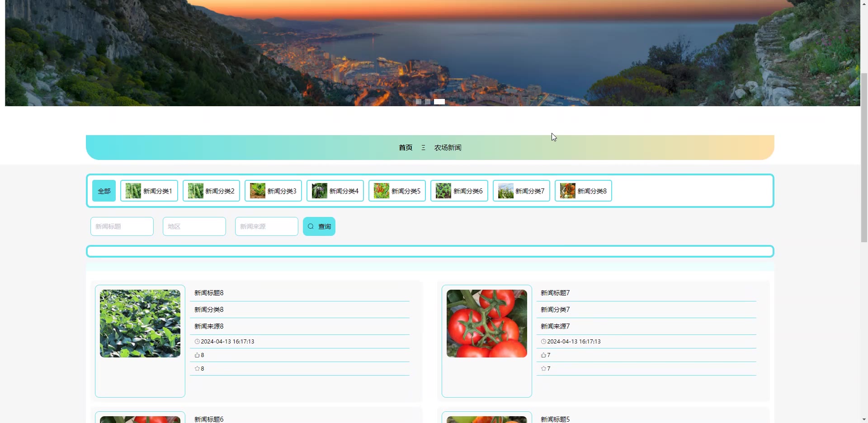Image resolution: width=868 pixels, height=423 pixels.
Task: Click the clock icon beside 新闻标题7 date
Action: click(x=543, y=342)
